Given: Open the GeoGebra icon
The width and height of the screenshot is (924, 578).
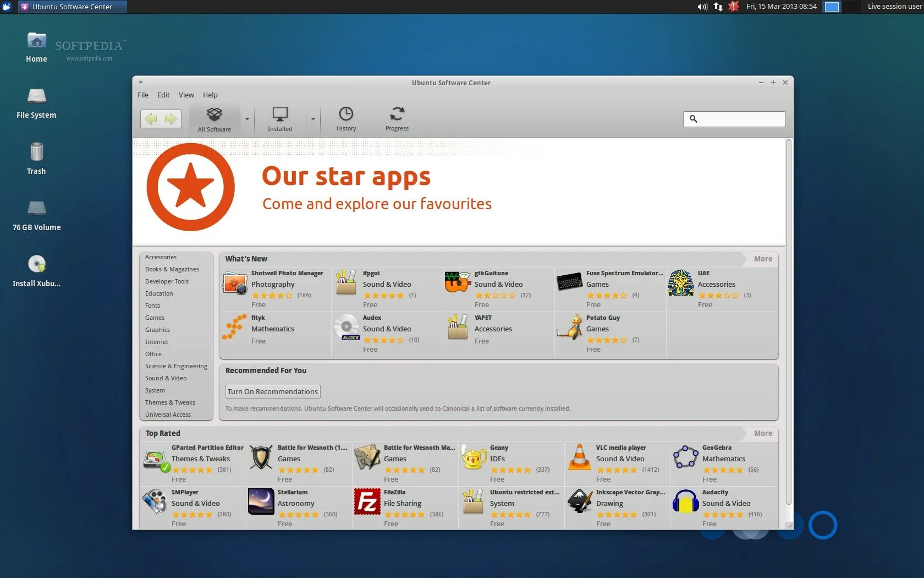Looking at the screenshot, I should (686, 457).
